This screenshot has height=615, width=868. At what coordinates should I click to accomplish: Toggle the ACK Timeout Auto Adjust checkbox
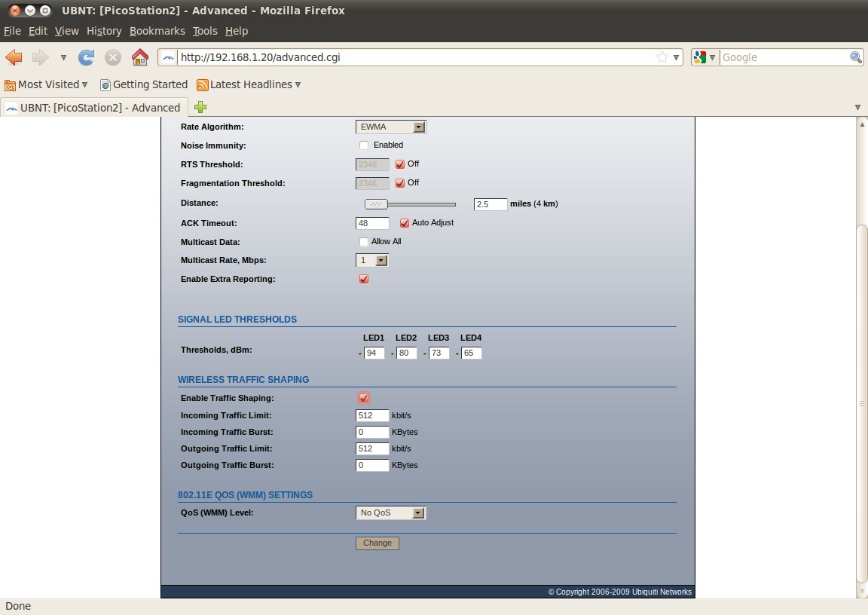tap(404, 223)
